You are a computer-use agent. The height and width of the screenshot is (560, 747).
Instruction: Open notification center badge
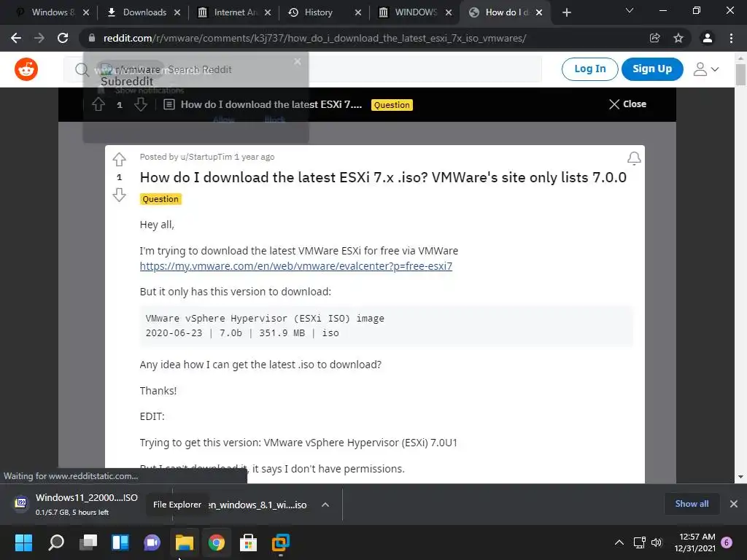pos(727,542)
